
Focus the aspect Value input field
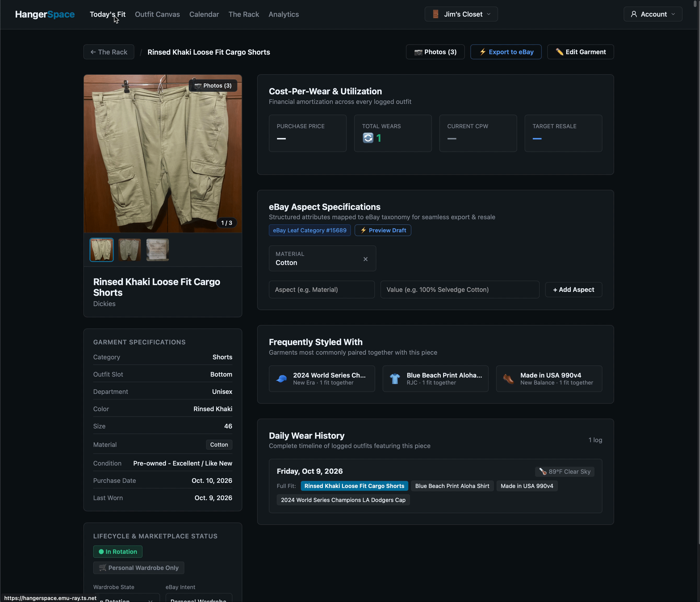460,290
